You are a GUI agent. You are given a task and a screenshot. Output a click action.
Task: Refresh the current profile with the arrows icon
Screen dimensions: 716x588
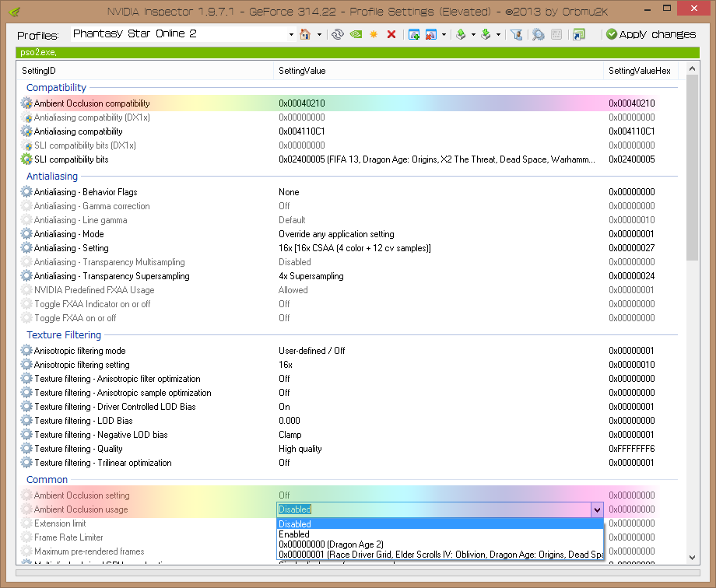[338, 34]
